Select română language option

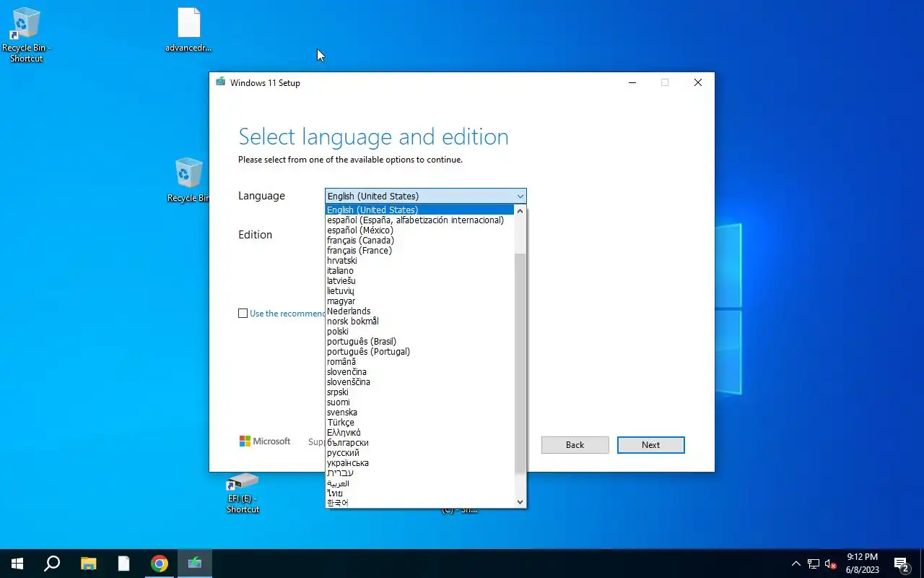pos(419,361)
